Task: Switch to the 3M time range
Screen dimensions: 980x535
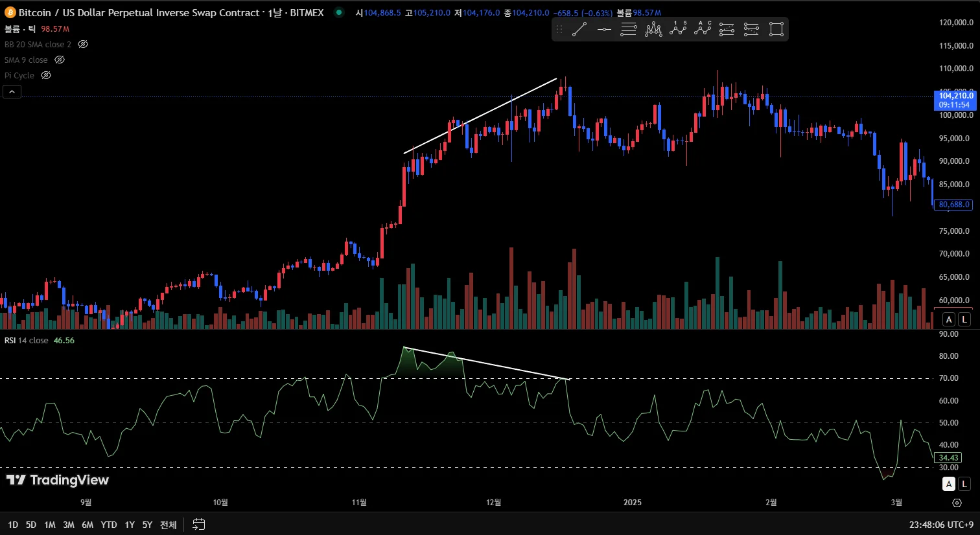Action: click(69, 525)
